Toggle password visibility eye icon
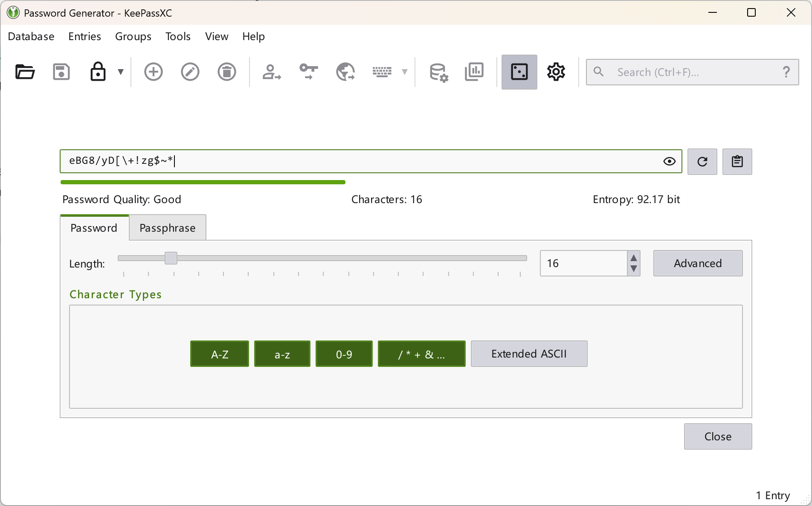Screen dimensions: 812x506 click(670, 161)
